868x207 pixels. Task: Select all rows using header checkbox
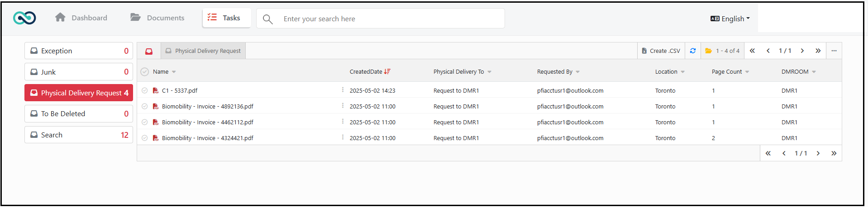click(144, 72)
